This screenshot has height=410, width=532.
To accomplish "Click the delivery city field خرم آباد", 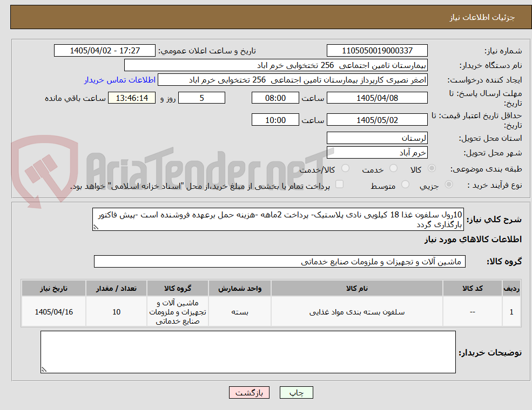I will [377, 153].
